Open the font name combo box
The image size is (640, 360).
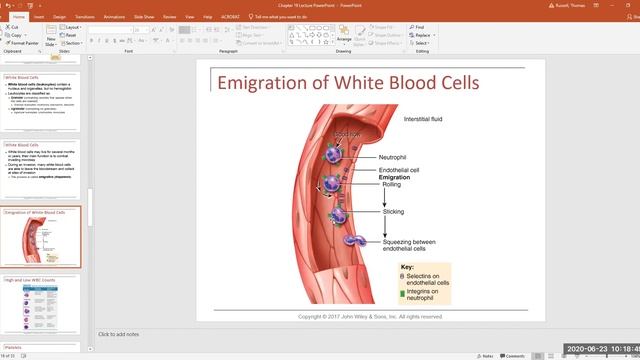pos(111,30)
